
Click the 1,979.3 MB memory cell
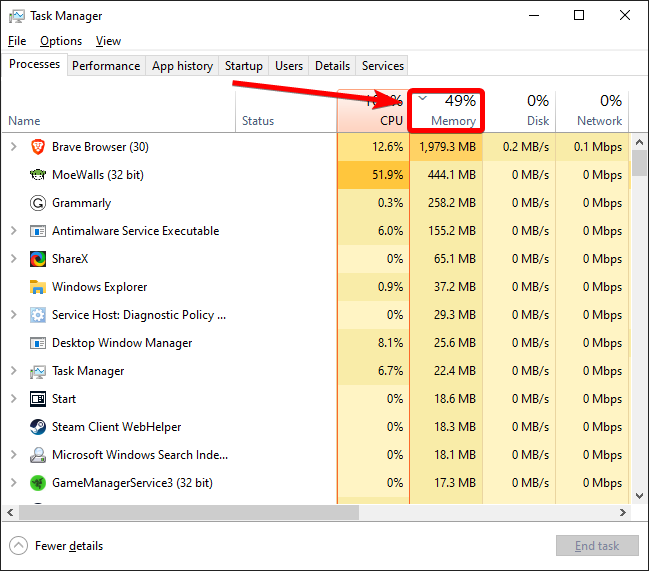446,147
